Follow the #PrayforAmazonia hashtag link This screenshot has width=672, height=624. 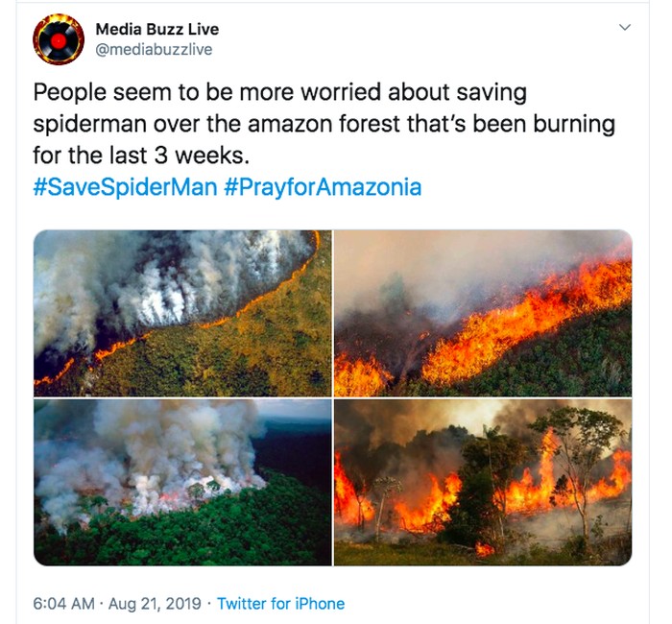[323, 186]
